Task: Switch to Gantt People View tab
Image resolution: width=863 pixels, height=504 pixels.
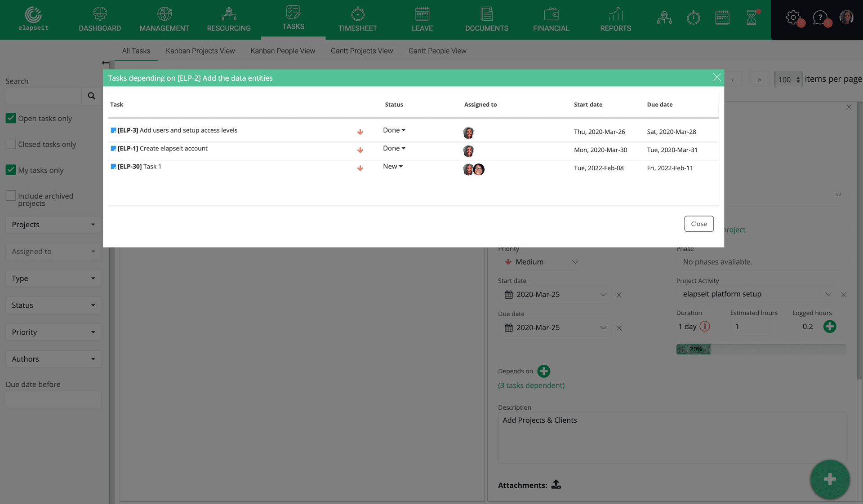Action: [437, 50]
